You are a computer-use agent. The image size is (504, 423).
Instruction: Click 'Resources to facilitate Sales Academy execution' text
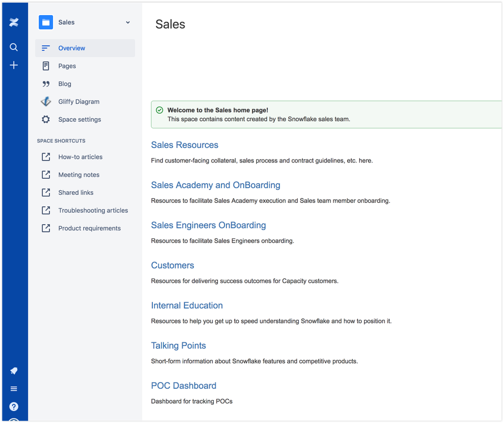click(x=270, y=201)
